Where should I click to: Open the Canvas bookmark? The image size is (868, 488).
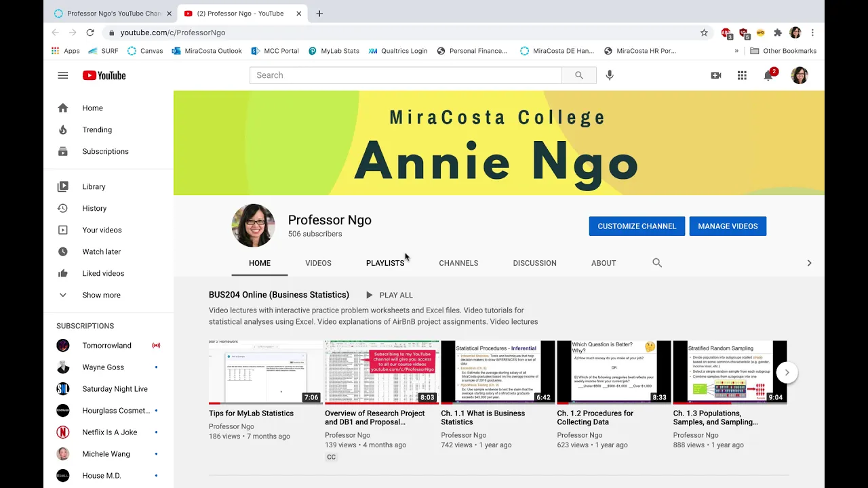[x=145, y=51]
